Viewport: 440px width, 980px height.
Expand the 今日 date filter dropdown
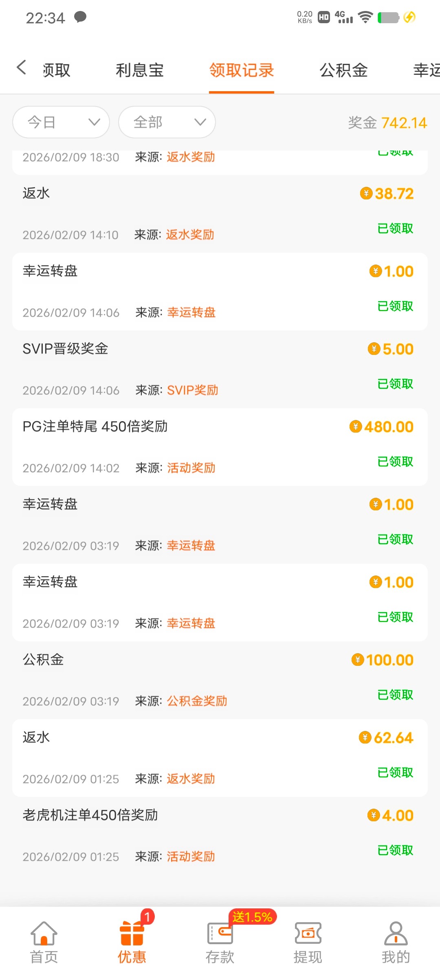[x=61, y=122]
